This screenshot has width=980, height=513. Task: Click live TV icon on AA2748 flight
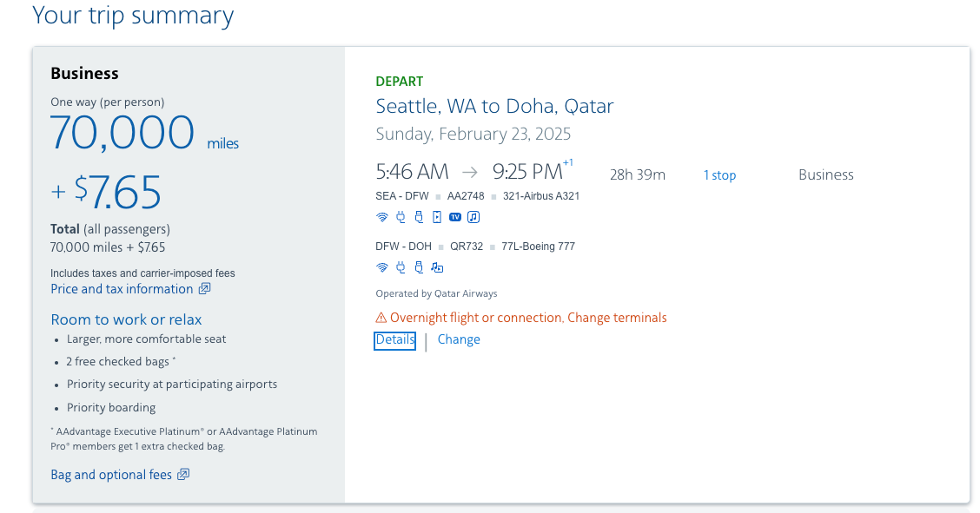click(455, 217)
